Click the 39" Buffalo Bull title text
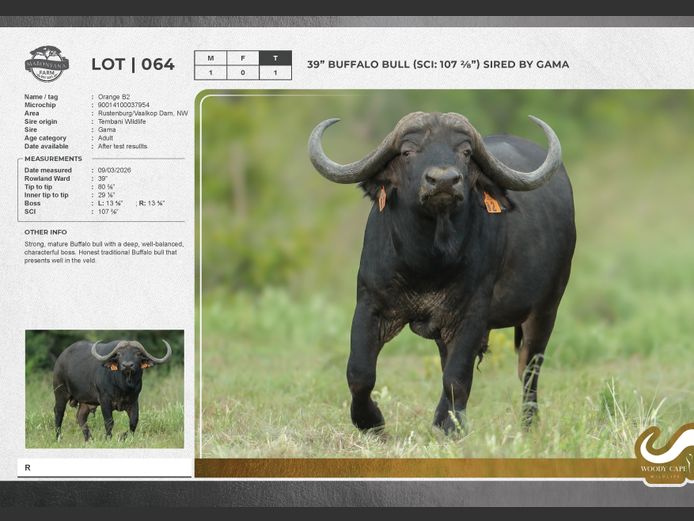Screen dimensions: 694x521 point(437,65)
